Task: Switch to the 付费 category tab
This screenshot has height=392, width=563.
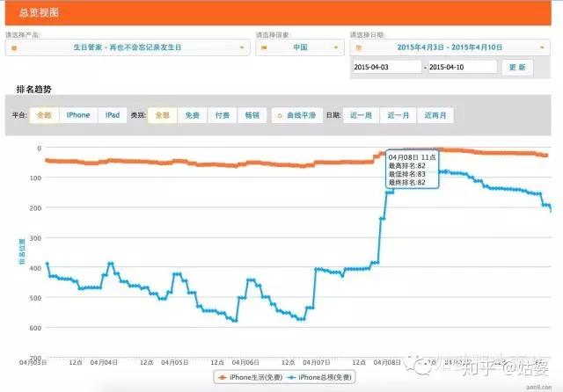Action: pos(223,115)
